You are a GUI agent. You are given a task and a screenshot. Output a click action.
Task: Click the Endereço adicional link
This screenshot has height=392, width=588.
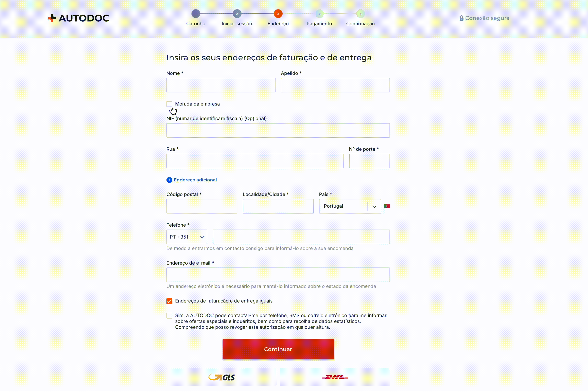195,180
